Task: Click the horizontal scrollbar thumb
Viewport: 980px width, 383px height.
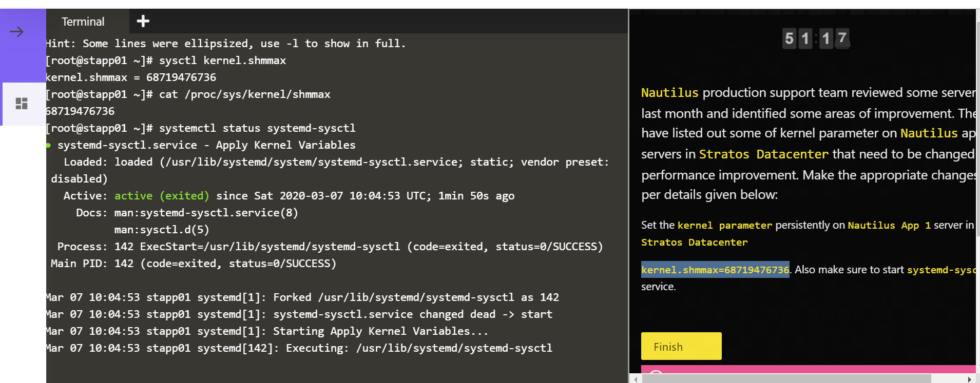Action: pyautogui.click(x=785, y=379)
